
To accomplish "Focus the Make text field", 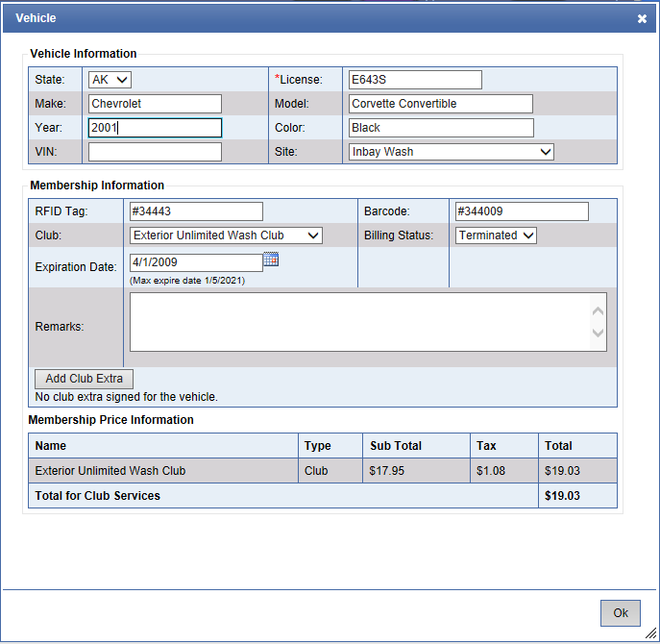I will [155, 104].
